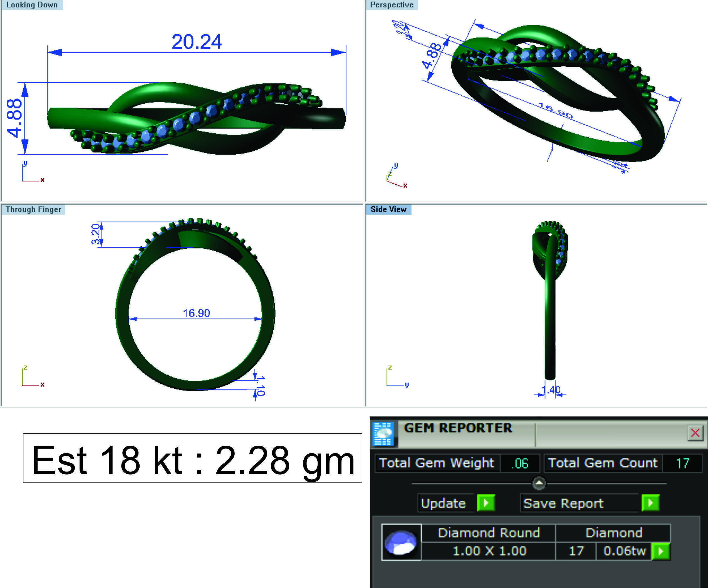Click the Total Gem Count value 17

click(x=682, y=463)
